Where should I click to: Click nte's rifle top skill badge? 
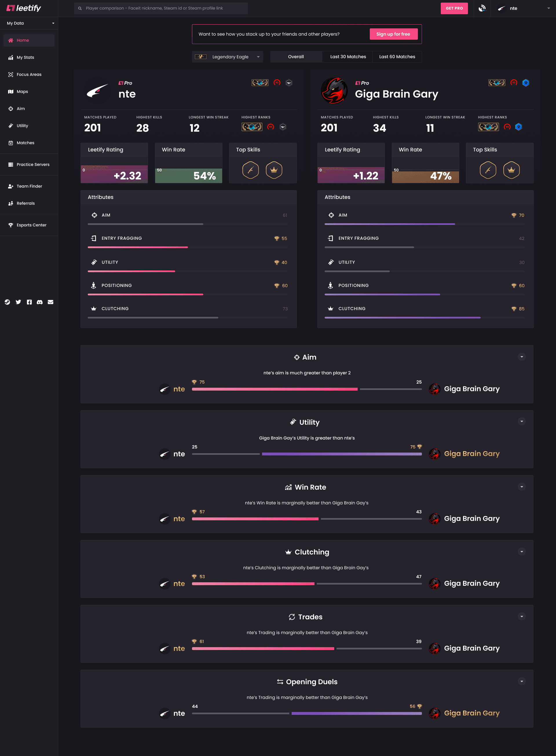click(x=250, y=170)
